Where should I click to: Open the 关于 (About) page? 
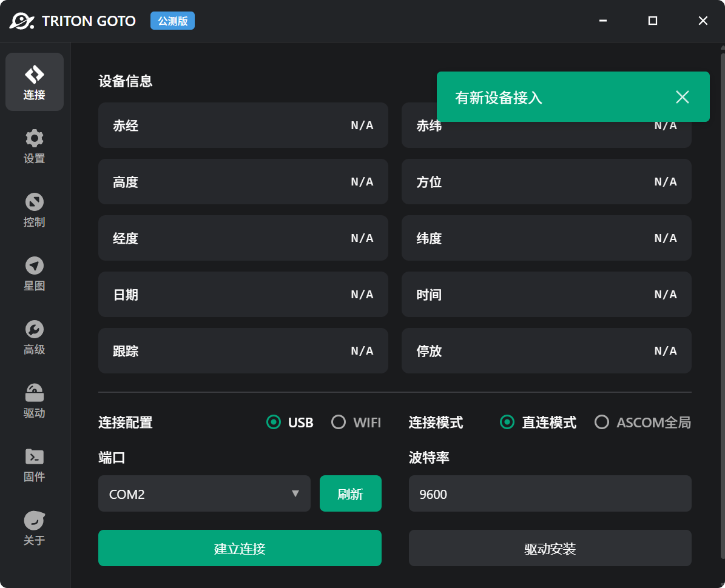[x=34, y=529]
